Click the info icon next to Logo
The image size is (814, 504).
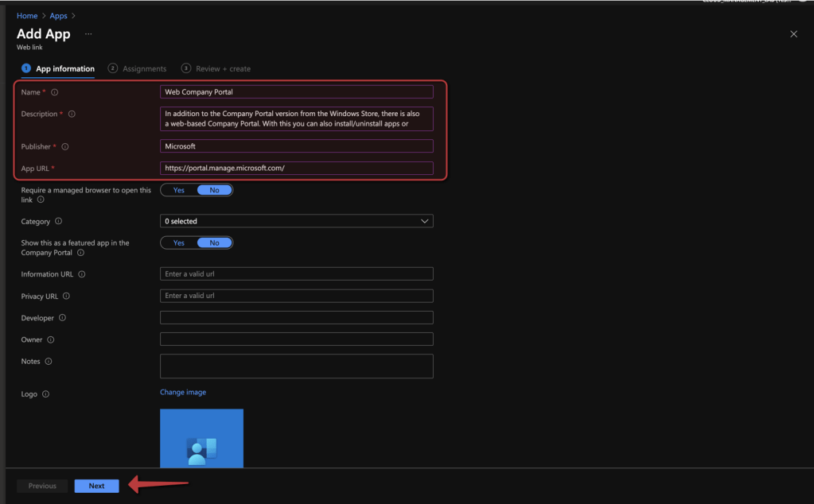click(x=45, y=394)
